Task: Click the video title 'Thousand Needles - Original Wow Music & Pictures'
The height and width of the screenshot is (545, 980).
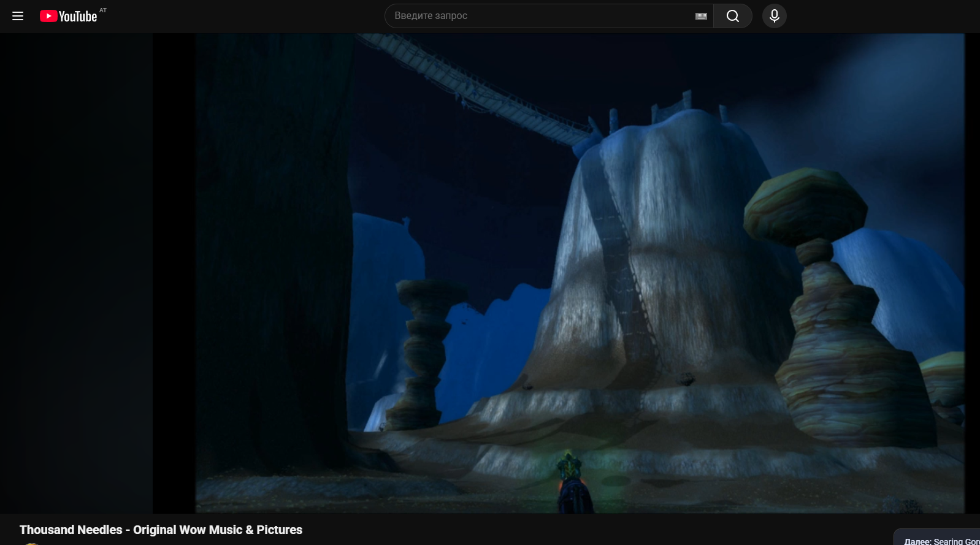Action: tap(161, 530)
